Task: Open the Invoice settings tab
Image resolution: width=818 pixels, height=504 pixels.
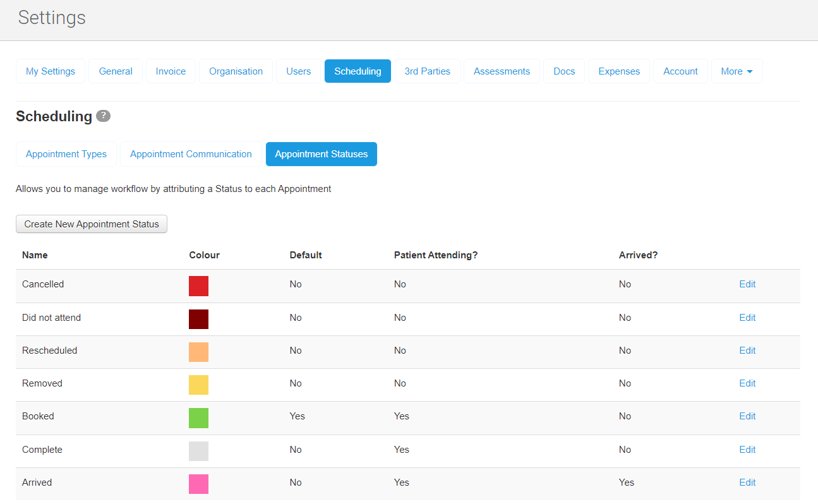Action: [x=171, y=71]
